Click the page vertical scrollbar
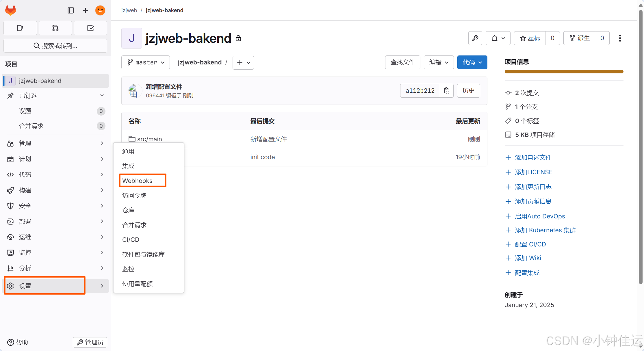 point(641,147)
